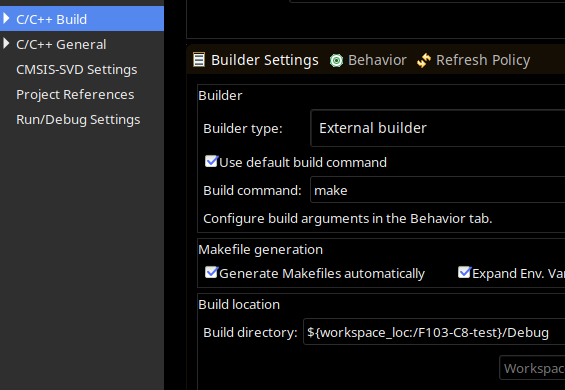Open Run/Debug Settings page

78,119
